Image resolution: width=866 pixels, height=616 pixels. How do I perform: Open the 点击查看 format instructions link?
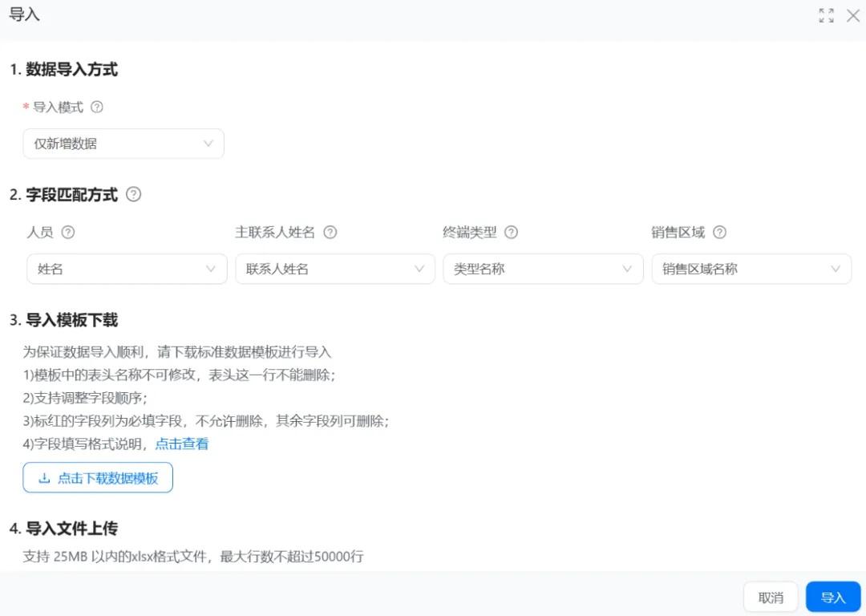(x=182, y=443)
